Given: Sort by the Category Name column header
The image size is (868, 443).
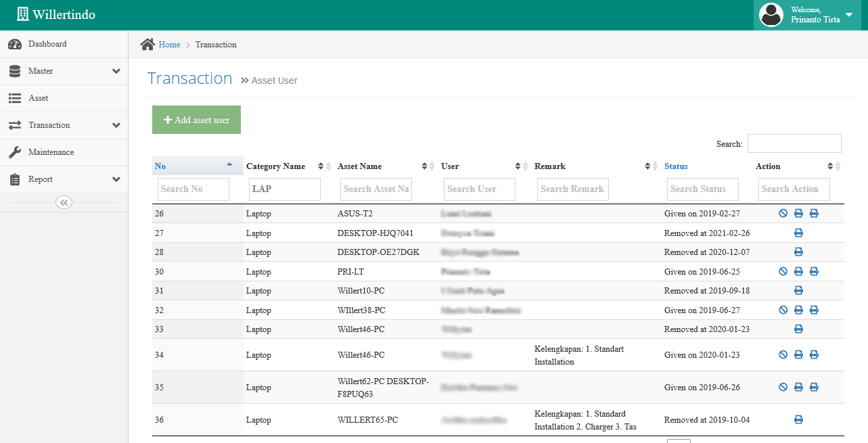Looking at the screenshot, I should 289,166.
